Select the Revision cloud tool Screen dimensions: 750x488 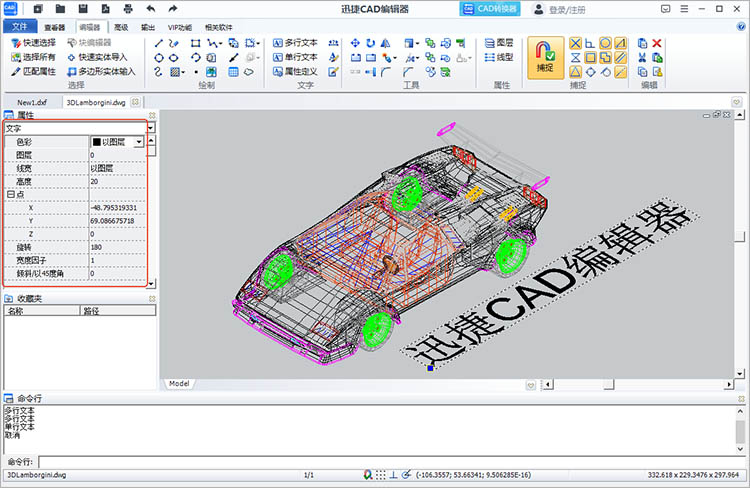pos(249,72)
